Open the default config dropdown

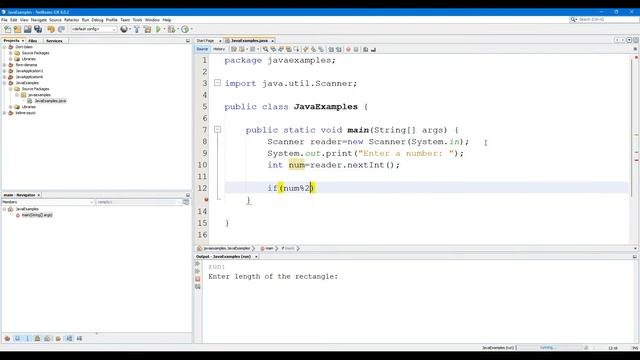(x=94, y=29)
